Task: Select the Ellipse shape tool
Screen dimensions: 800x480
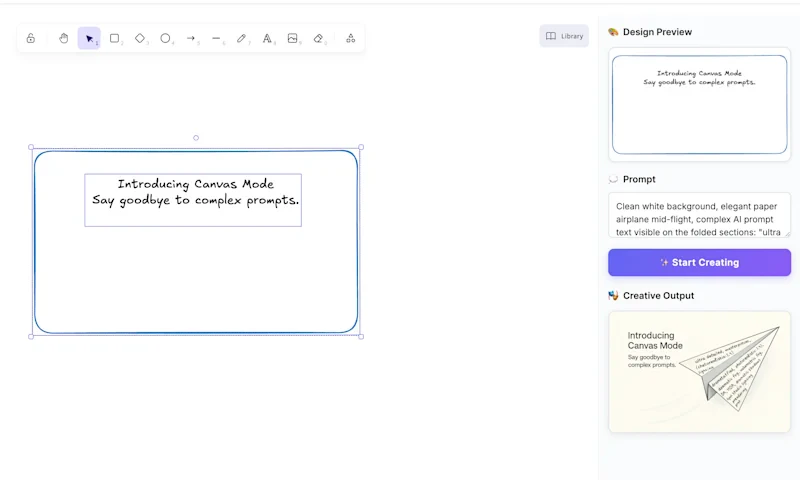Action: [x=166, y=38]
